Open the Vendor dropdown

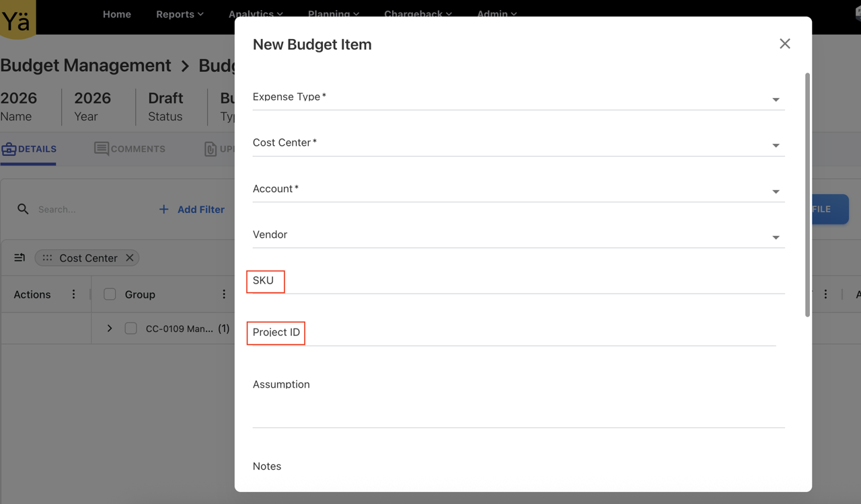[x=776, y=237]
